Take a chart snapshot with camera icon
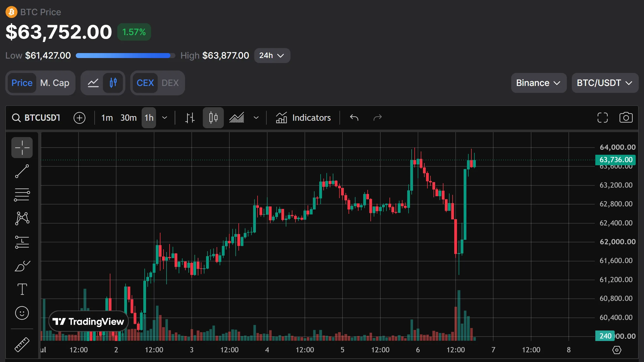644x362 pixels. pyautogui.click(x=626, y=118)
